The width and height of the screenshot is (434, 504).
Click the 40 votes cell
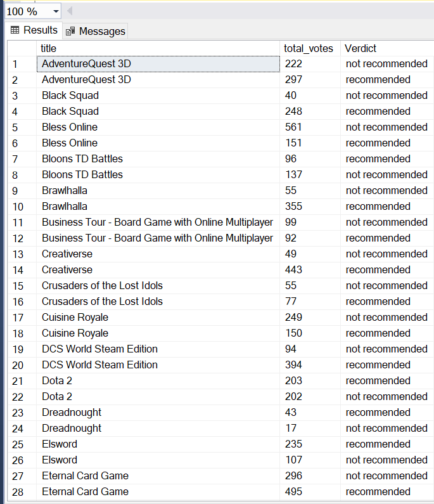coord(310,96)
